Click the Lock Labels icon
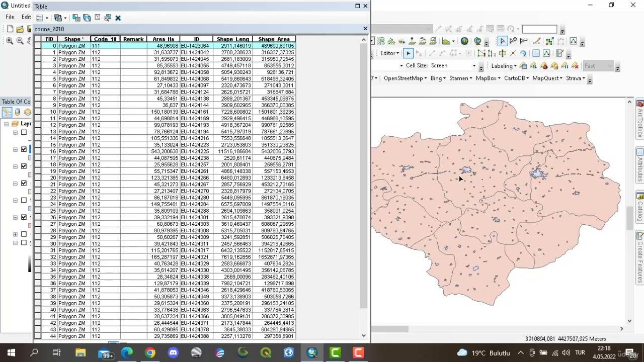 [x=554, y=66]
